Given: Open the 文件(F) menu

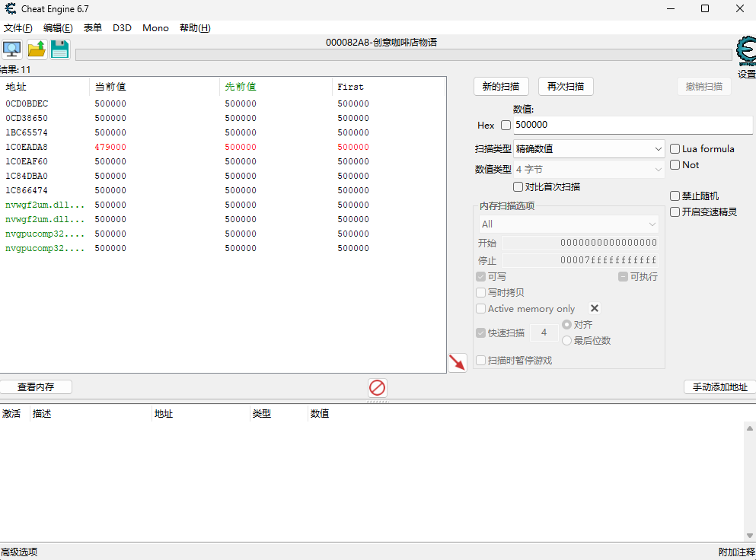Looking at the screenshot, I should 18,28.
